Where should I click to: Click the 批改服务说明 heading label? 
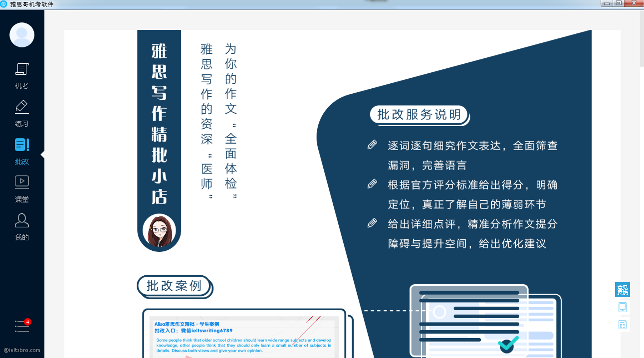tap(420, 115)
